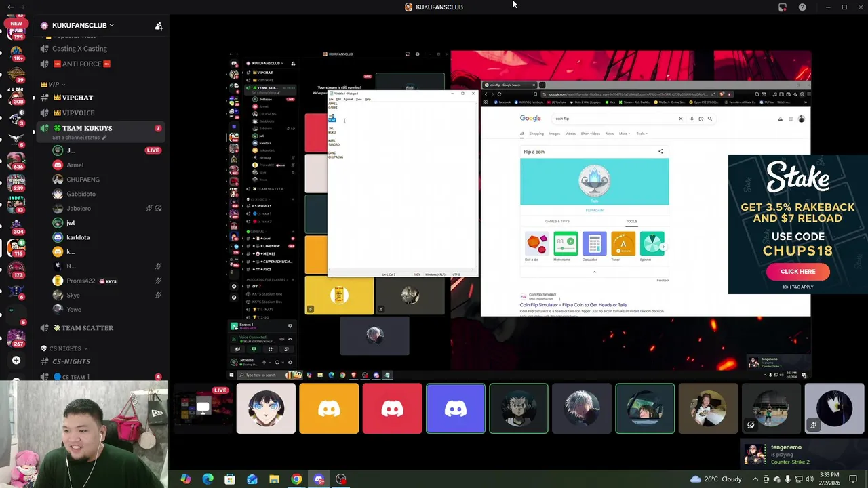Click the muted microphone icon next to Jabolero
The width and height of the screenshot is (868, 488).
(x=149, y=209)
